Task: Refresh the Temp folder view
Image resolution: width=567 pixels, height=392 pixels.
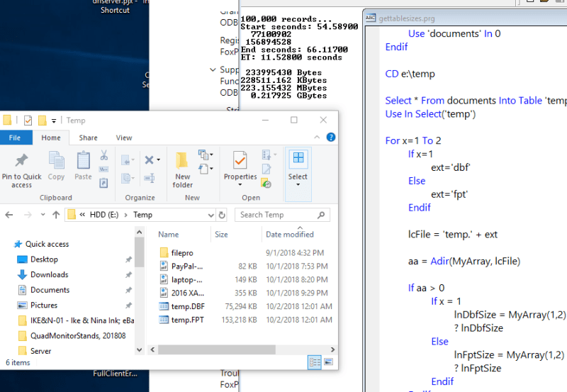Action: (222, 215)
